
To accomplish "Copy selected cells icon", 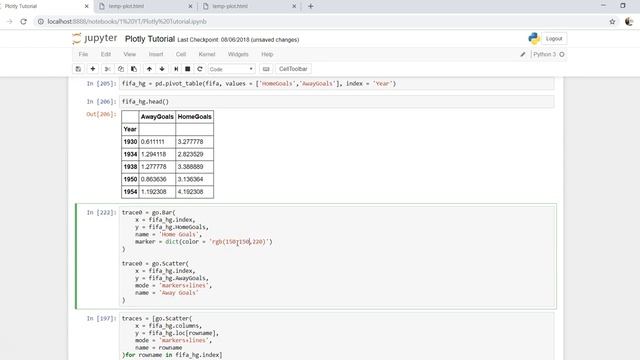I will [x=121, y=69].
